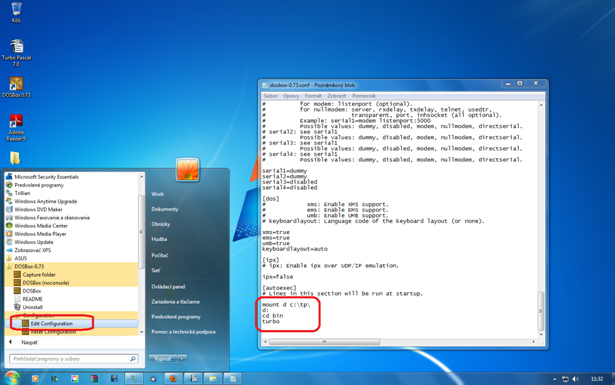Open Dokumenty in Start menu

tap(165, 209)
